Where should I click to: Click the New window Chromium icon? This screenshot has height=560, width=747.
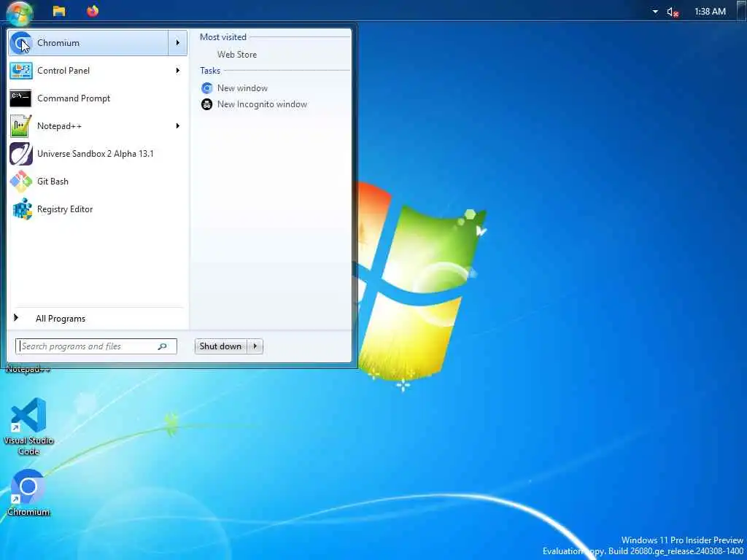pyautogui.click(x=206, y=88)
